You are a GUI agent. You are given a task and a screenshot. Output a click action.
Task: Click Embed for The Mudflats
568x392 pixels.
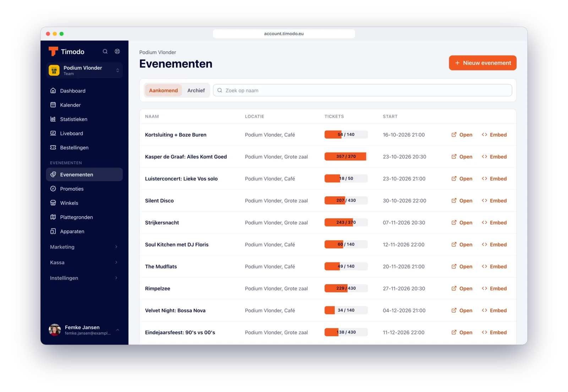point(494,267)
